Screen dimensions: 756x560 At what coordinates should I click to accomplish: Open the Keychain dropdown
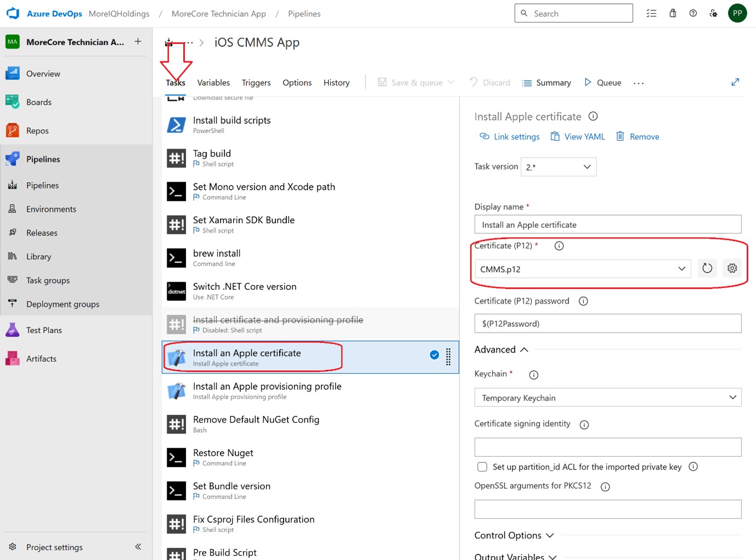click(x=607, y=397)
